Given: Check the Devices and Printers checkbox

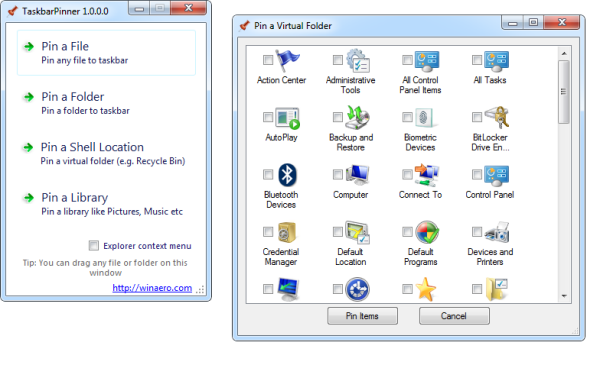Looking at the screenshot, I should (477, 231).
